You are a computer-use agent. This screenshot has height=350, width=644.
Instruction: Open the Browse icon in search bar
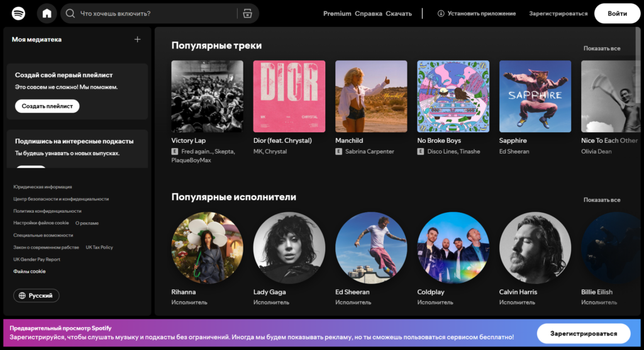[247, 14]
